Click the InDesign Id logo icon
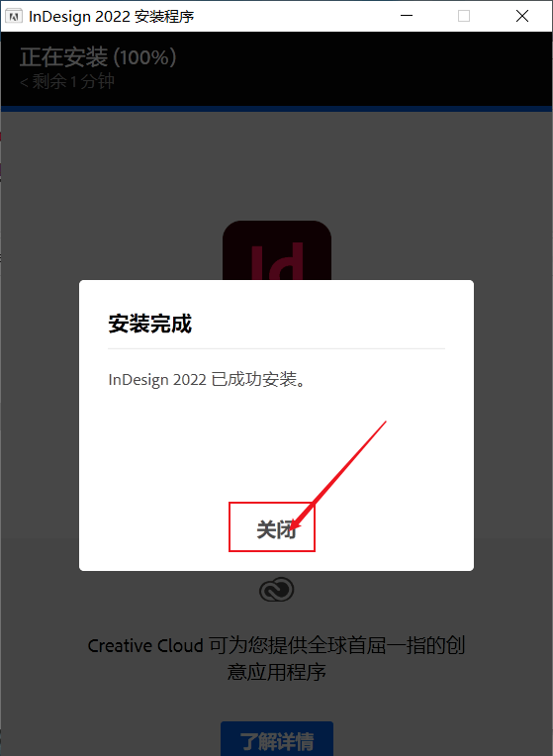The width and height of the screenshot is (553, 756). [x=277, y=250]
